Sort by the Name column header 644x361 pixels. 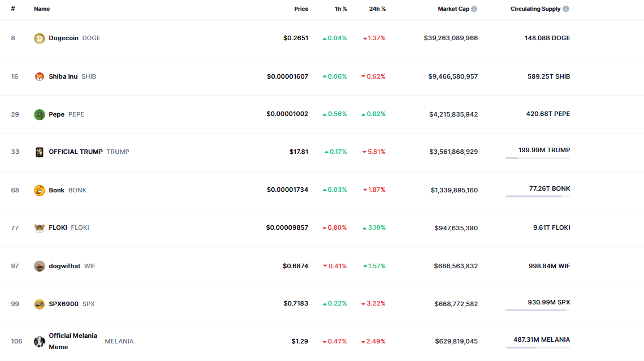[x=42, y=9]
